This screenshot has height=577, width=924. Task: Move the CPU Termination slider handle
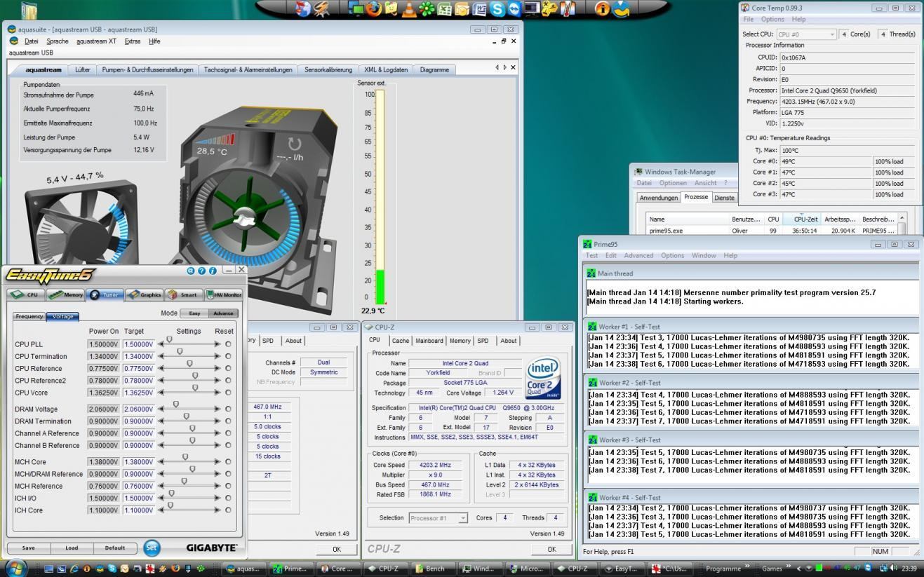coord(180,352)
